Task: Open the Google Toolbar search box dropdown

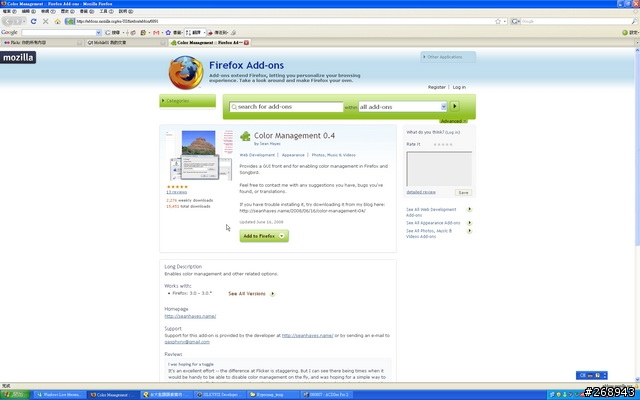Action: (98, 32)
